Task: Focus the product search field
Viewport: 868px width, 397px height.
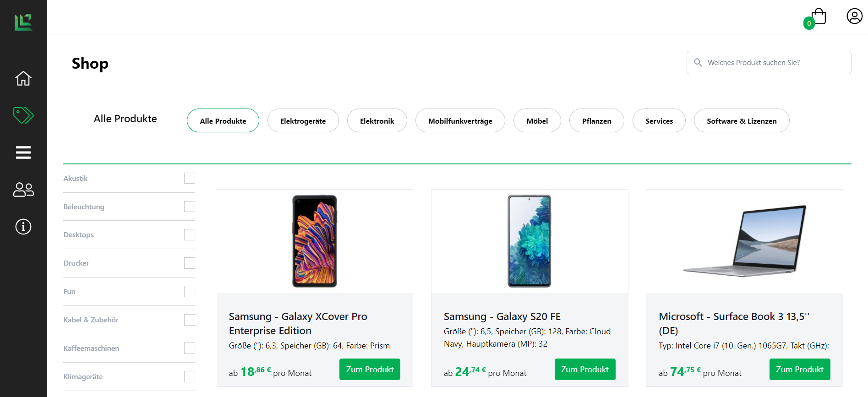Action: pyautogui.click(x=774, y=63)
